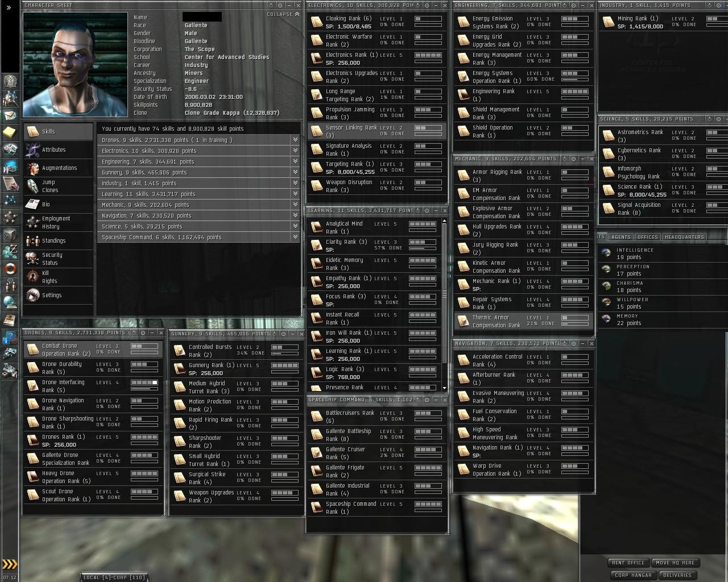Pin the Engineering skills window
This screenshot has height=582, width=728.
pos(573,5)
